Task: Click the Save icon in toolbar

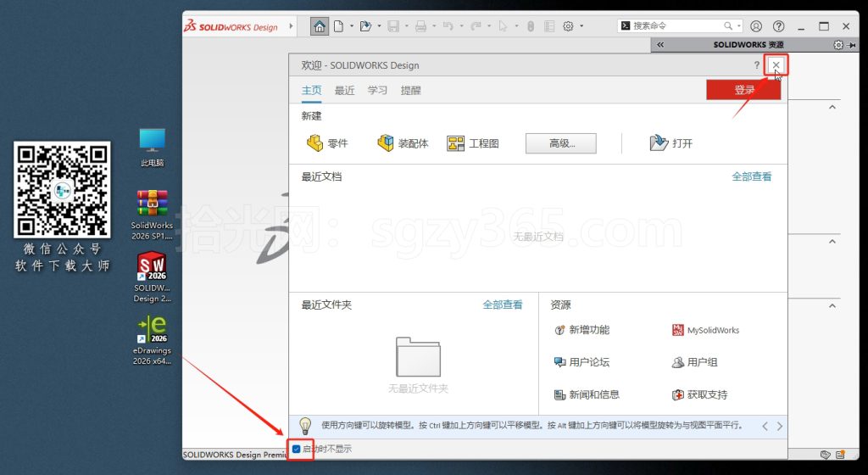Action: [393, 26]
